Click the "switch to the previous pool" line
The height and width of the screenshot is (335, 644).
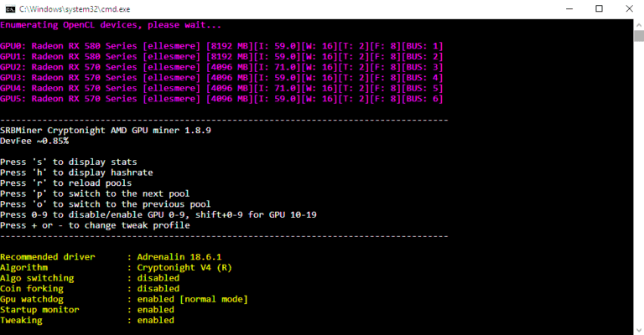pos(105,204)
